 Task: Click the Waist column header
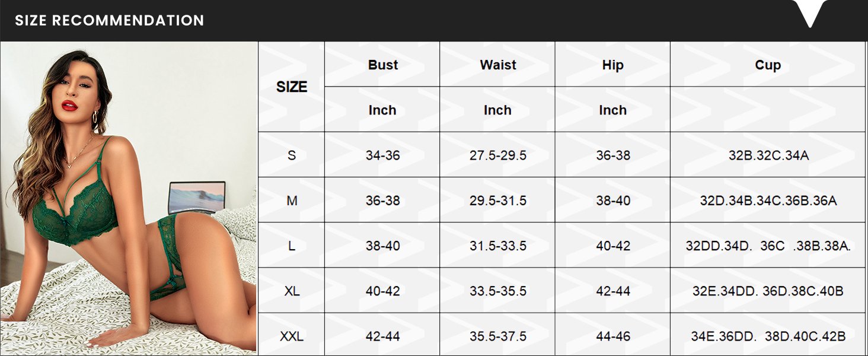point(498,65)
